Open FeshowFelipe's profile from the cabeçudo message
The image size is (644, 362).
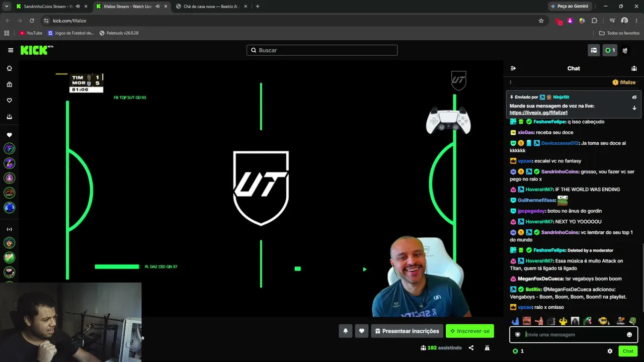(x=549, y=122)
